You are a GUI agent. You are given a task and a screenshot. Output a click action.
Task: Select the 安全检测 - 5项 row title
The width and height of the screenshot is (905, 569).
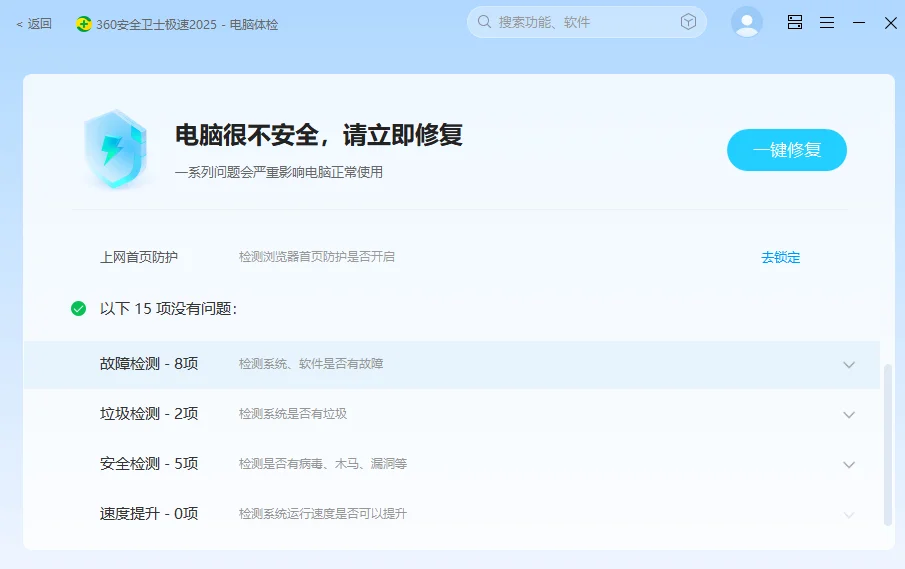click(x=149, y=463)
